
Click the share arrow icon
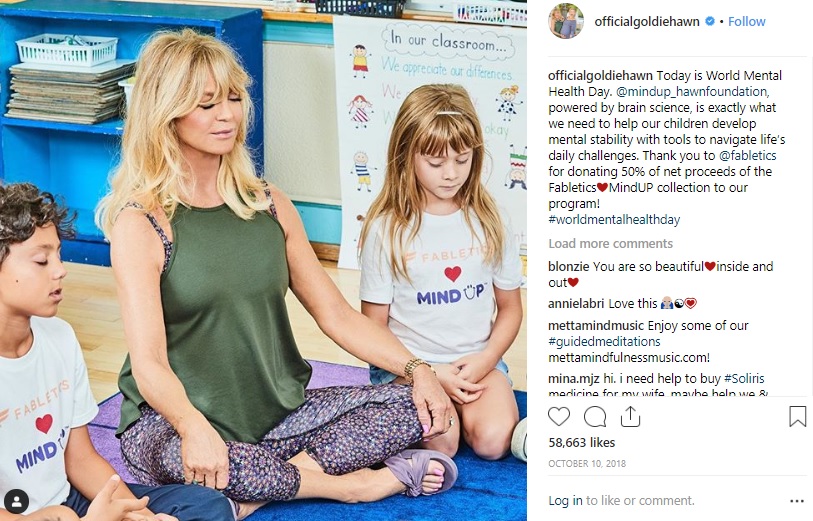pyautogui.click(x=630, y=416)
